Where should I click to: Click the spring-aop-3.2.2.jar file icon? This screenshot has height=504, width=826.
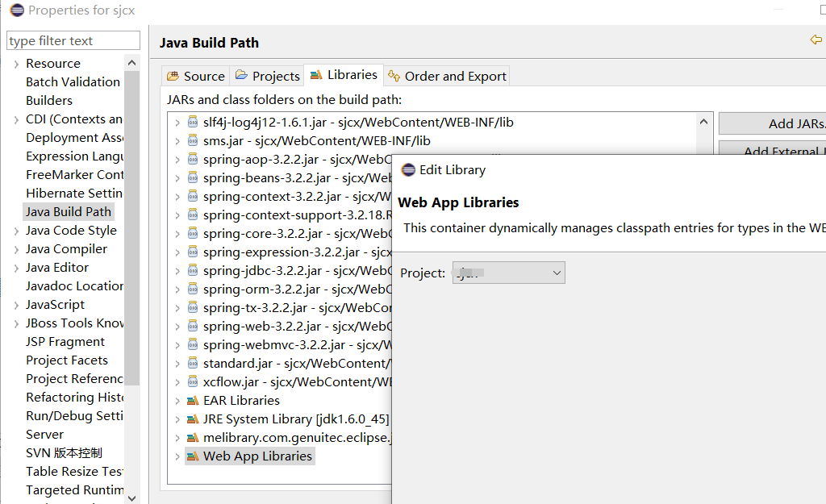click(193, 159)
